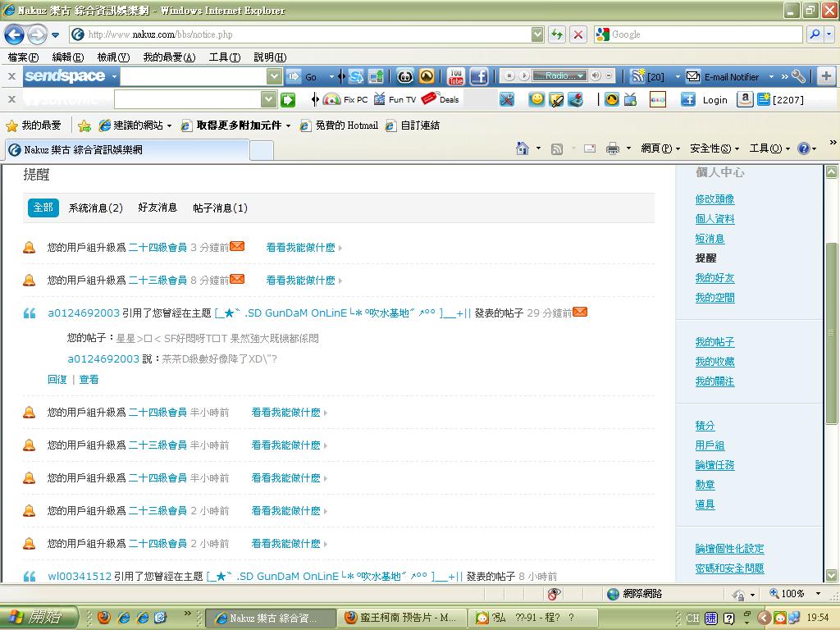840x630 pixels.
Task: Click the wrench settings icon on sendspace toolbar
Action: point(798,76)
